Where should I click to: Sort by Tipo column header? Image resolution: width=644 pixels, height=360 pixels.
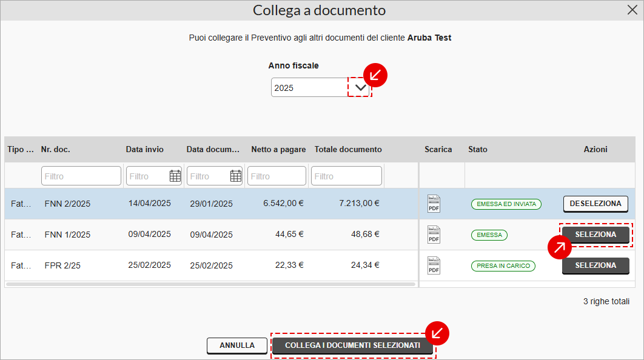pyautogui.click(x=21, y=150)
